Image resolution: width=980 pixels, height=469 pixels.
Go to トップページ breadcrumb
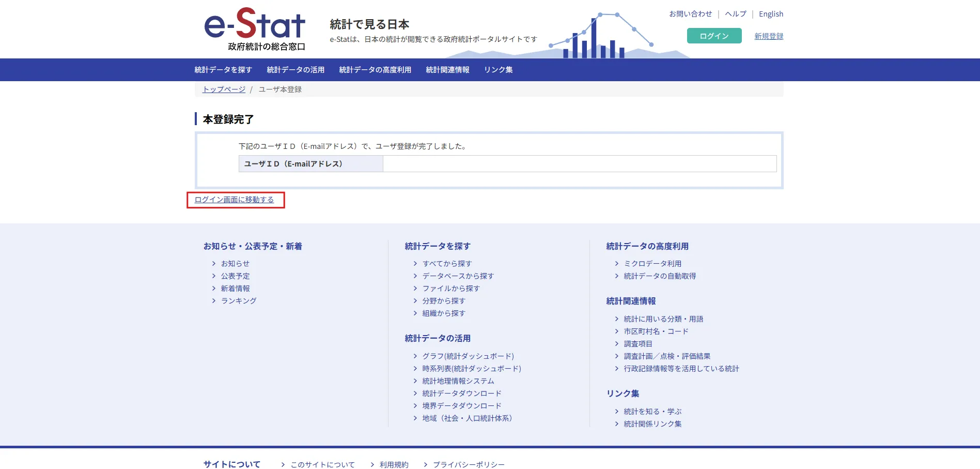point(224,89)
